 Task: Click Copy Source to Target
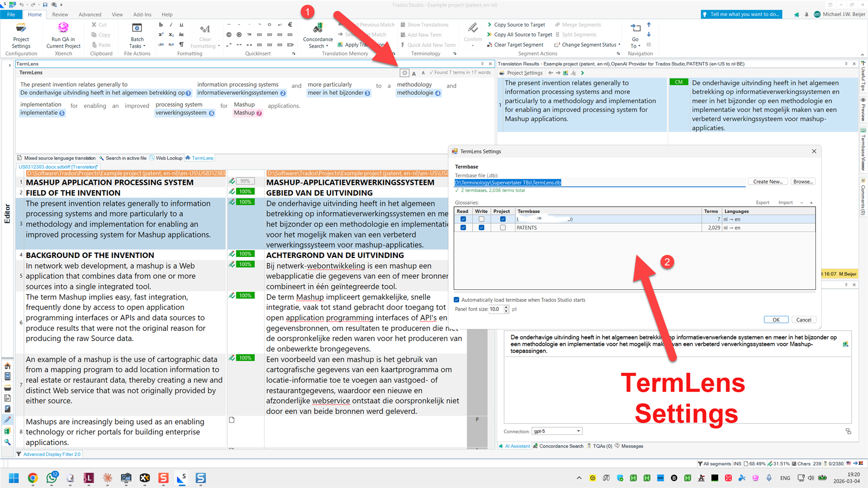point(519,25)
